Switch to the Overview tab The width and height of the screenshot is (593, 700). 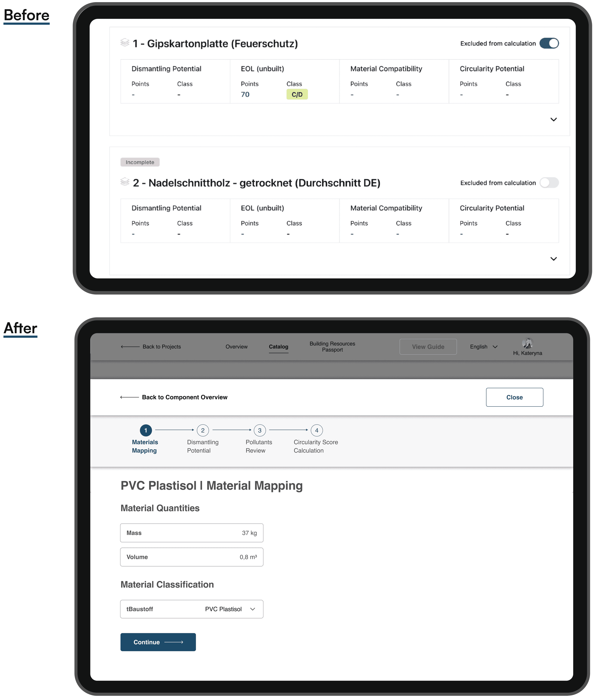pos(236,347)
